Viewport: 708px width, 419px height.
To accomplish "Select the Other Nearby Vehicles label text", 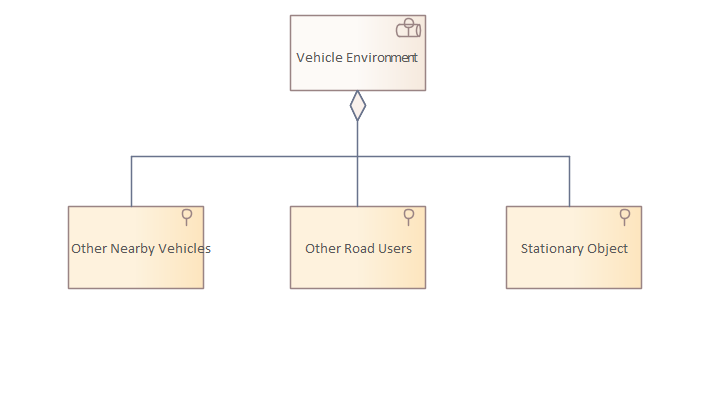I will click(141, 248).
